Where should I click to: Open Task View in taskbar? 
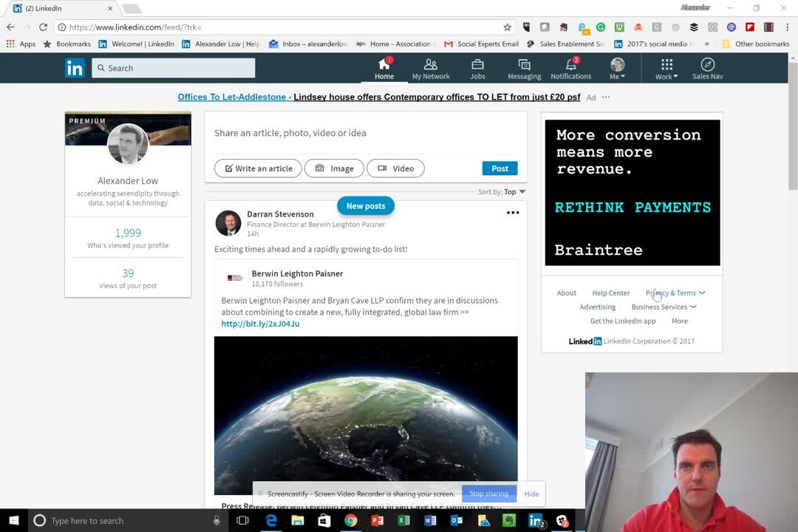243,520
